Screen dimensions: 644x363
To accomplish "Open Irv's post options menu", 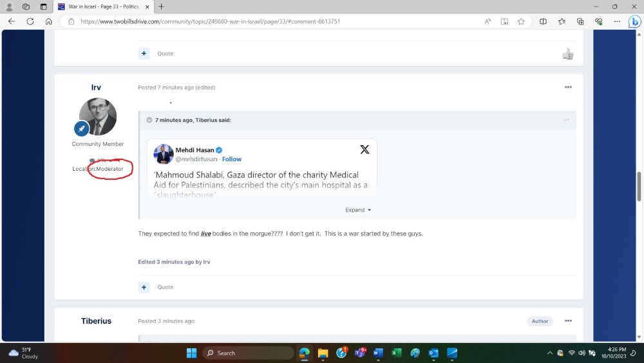I will [x=568, y=87].
